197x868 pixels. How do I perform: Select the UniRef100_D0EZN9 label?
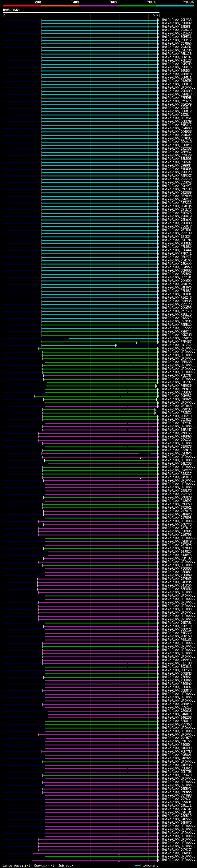[x=177, y=64]
